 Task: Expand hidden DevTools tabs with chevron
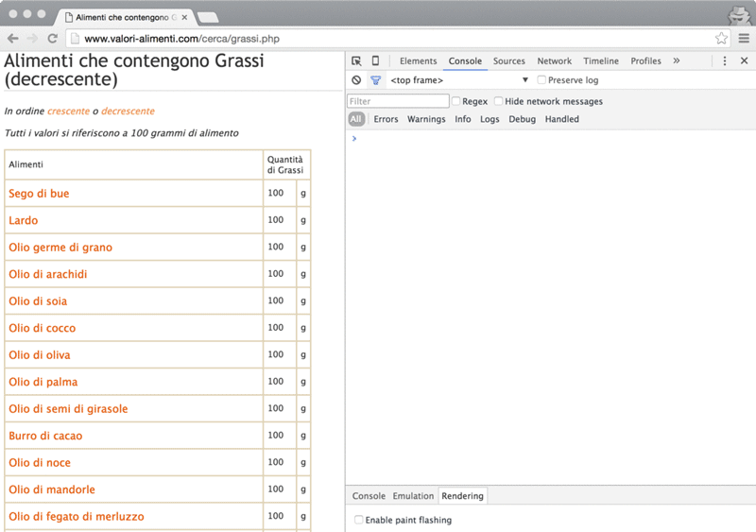(676, 60)
